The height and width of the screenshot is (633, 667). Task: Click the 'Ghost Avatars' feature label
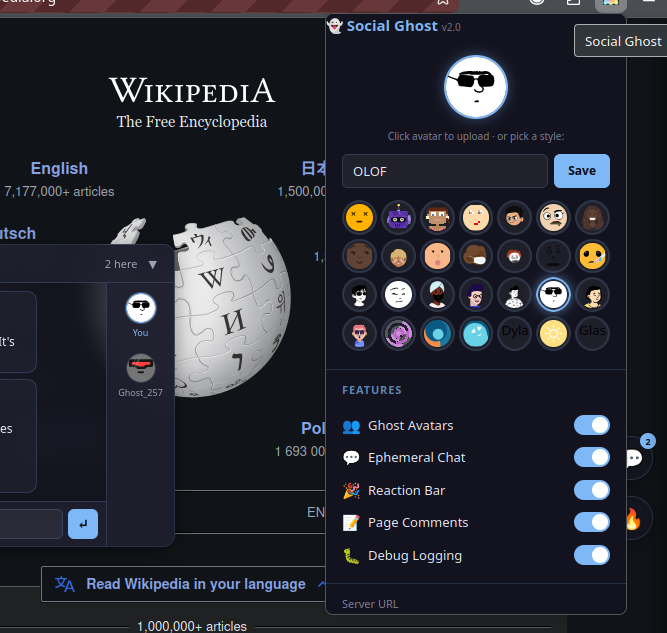tap(410, 425)
